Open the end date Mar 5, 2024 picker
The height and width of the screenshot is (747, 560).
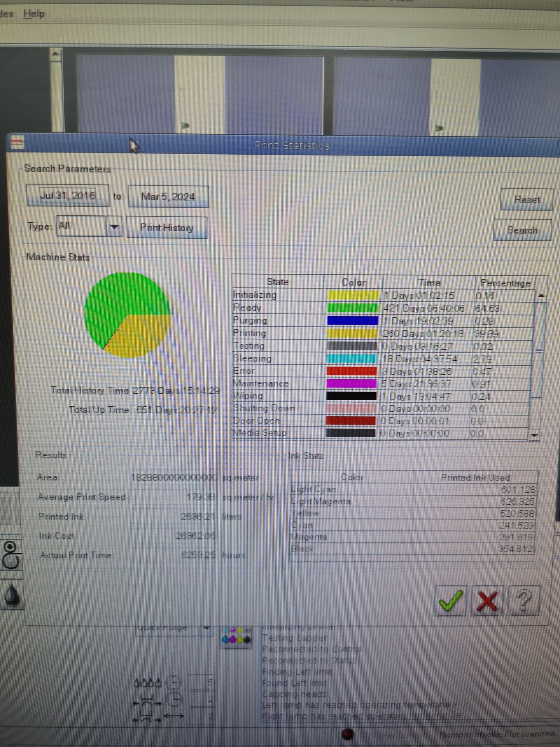168,197
